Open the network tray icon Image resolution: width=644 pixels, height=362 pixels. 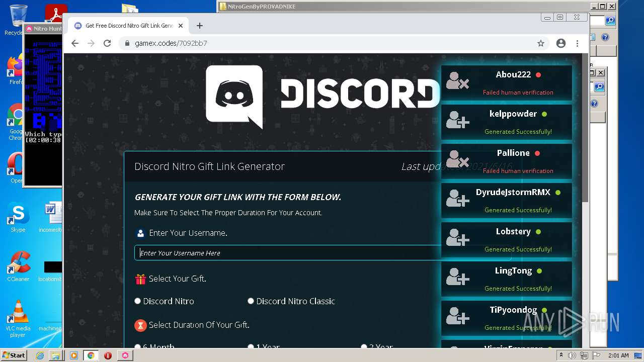point(584,355)
